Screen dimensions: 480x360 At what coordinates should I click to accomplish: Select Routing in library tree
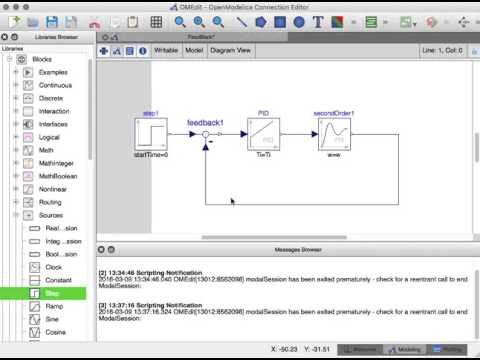[50, 202]
